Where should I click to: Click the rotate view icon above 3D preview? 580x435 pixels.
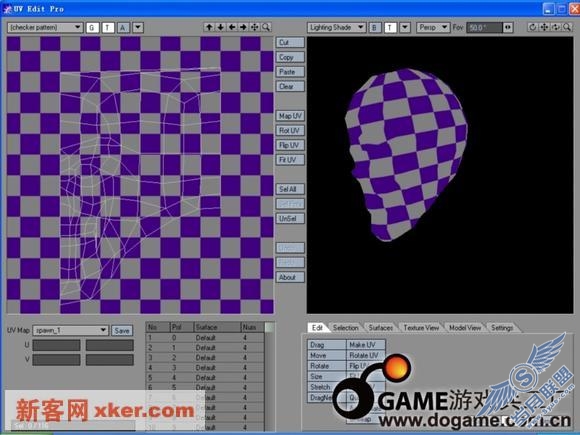532,27
